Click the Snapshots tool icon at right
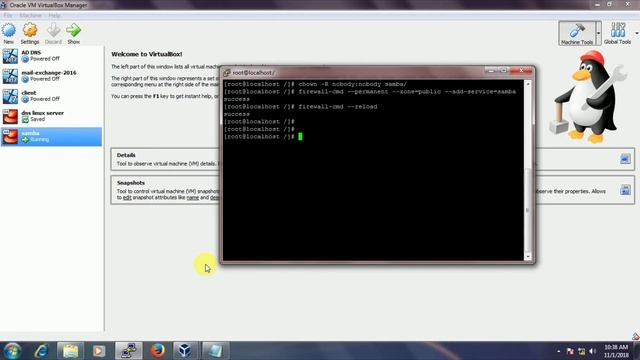The width and height of the screenshot is (640, 360). 625,189
